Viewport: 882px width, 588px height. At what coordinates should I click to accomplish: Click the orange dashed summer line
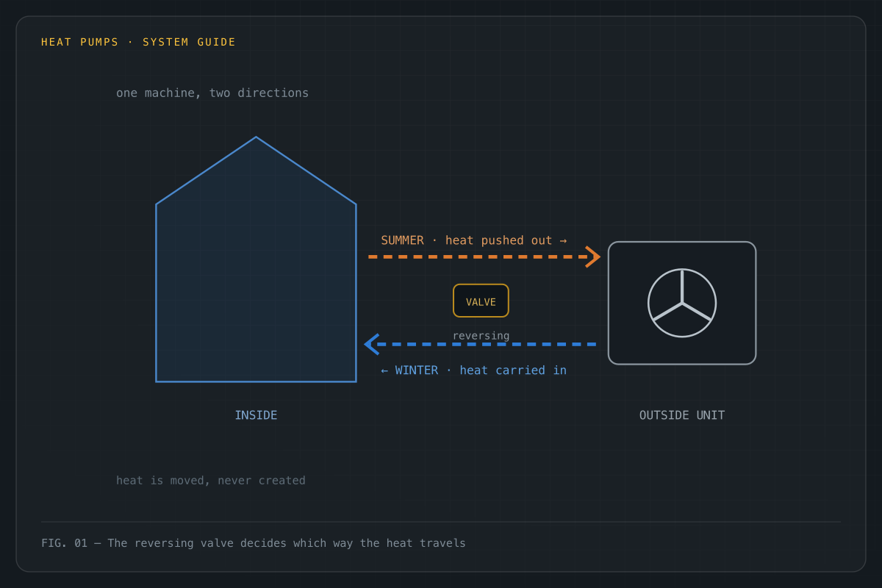[x=478, y=257]
